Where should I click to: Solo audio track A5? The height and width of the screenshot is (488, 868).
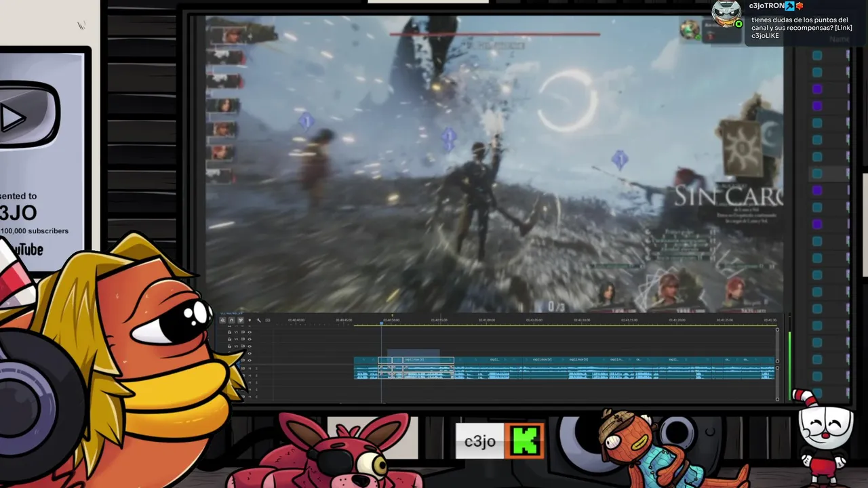[256, 396]
